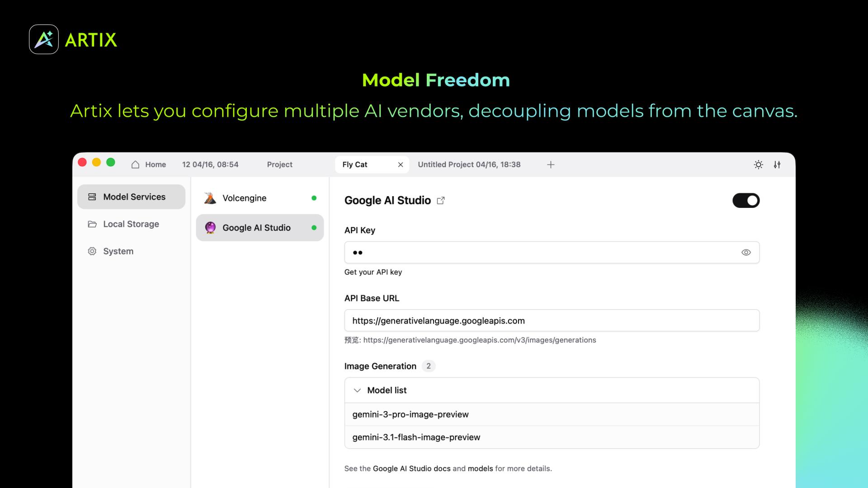Switch theme with the sun icon
The height and width of the screenshot is (488, 868).
(759, 164)
